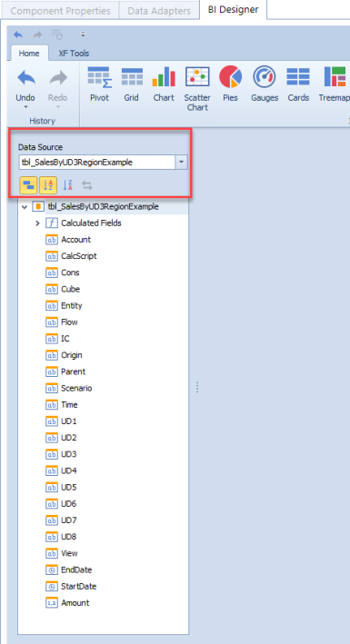Add a Treemap dashboard item
Screen dimensions: 350x644
334,84
